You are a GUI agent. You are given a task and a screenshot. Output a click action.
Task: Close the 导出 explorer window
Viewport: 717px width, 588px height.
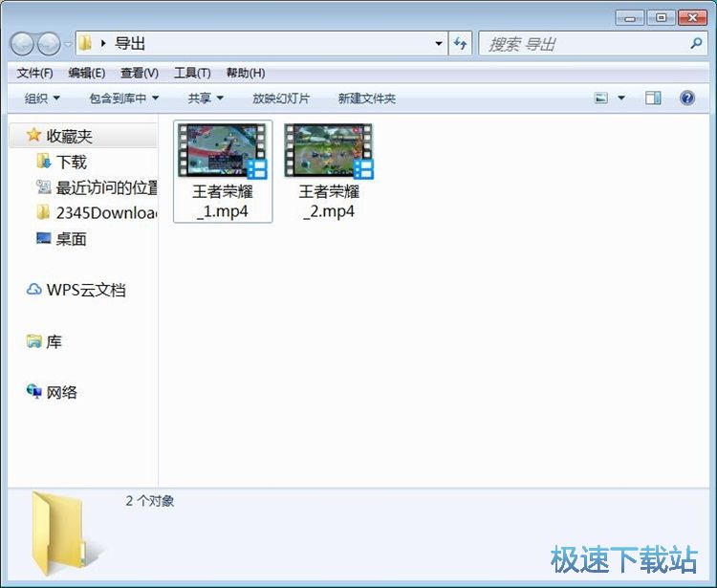[x=693, y=18]
